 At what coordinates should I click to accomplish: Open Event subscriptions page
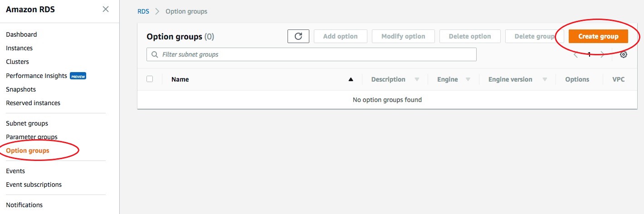pos(34,185)
